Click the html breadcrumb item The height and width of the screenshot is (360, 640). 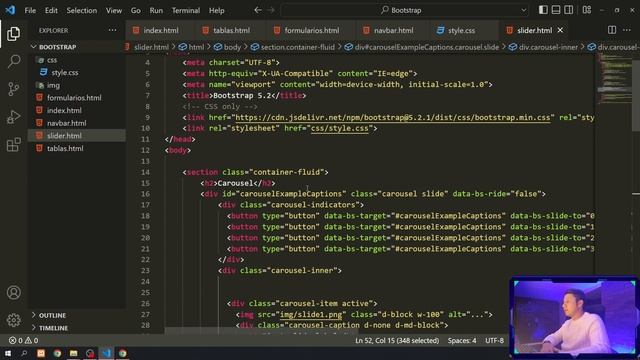(x=196, y=47)
